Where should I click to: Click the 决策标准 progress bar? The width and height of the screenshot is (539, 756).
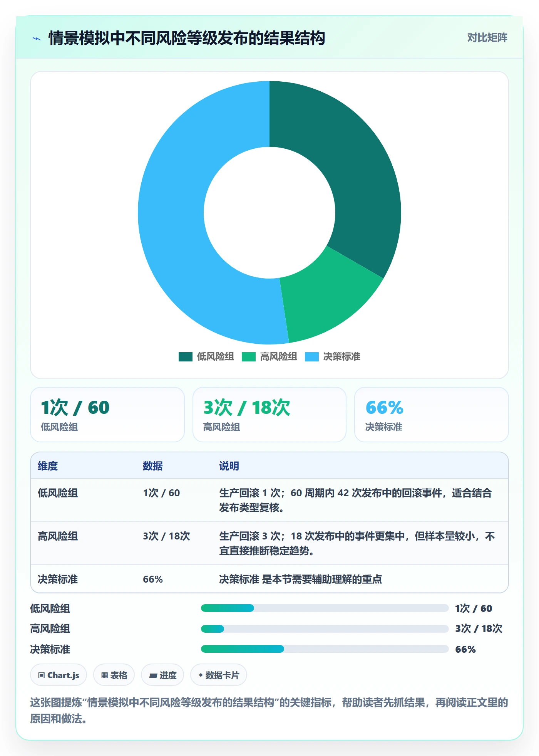point(325,649)
